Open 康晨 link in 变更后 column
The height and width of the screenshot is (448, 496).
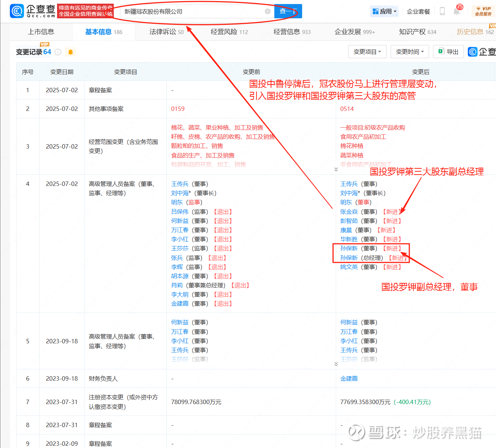point(346,230)
